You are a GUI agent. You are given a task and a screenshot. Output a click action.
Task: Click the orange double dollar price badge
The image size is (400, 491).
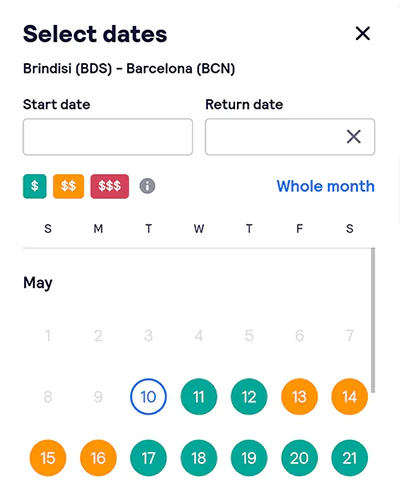pyautogui.click(x=68, y=186)
